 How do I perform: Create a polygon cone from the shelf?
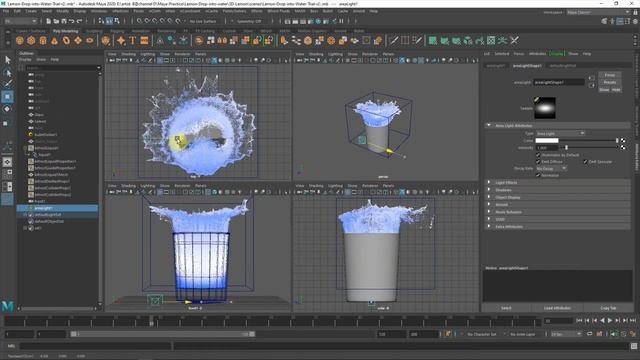pos(54,40)
